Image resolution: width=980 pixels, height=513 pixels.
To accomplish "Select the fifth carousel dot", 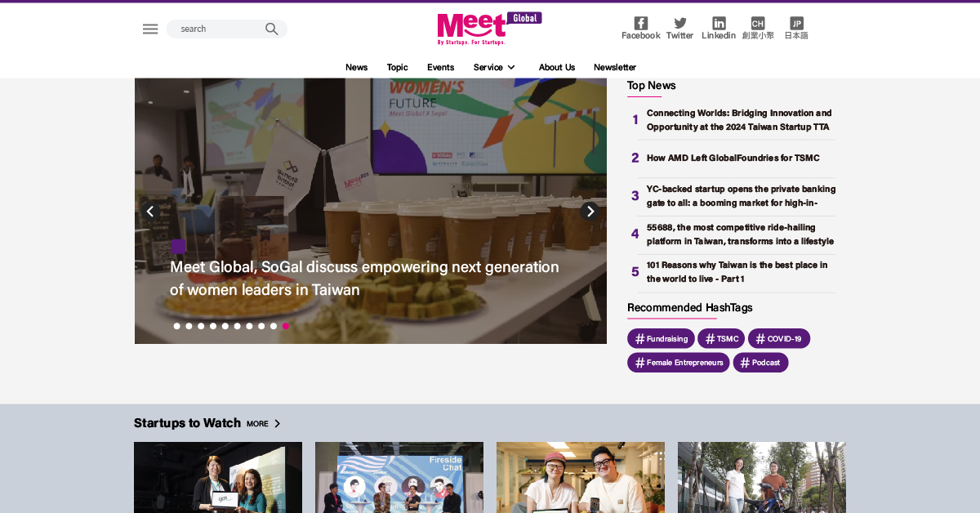I will point(225,326).
